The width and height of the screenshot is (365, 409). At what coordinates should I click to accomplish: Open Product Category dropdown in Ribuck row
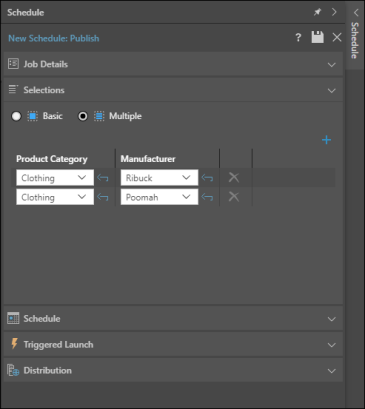pyautogui.click(x=55, y=178)
